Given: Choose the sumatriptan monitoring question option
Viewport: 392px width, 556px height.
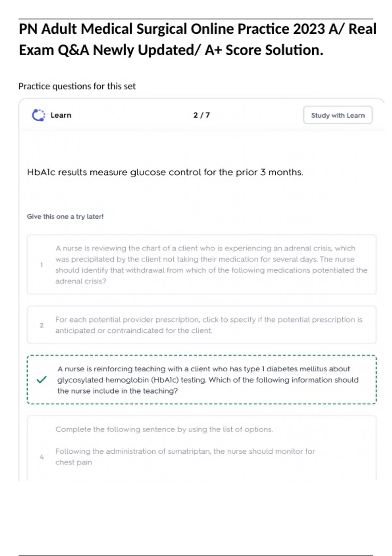Looking at the screenshot, I should pos(185,451).
